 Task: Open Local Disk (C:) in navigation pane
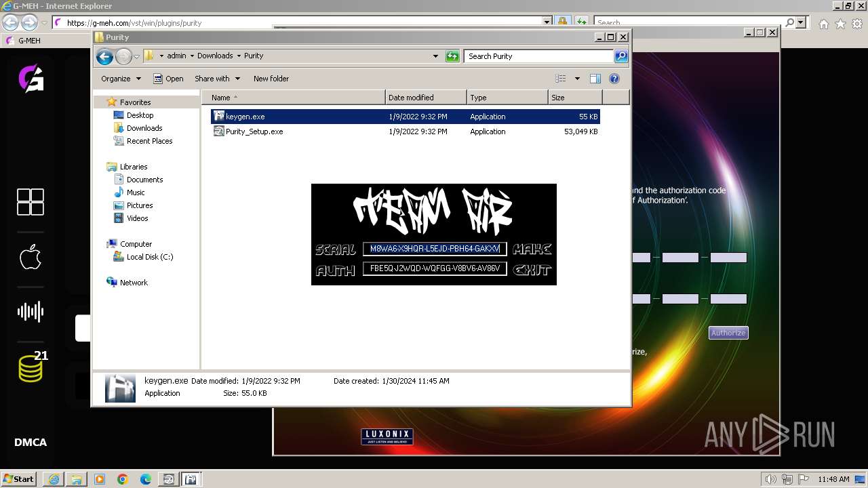[x=149, y=257]
